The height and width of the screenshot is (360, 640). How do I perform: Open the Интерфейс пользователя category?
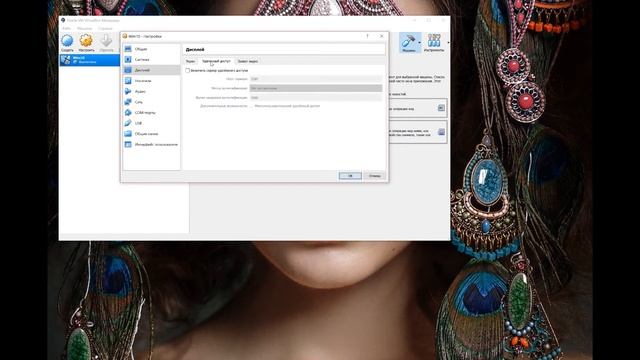point(151,144)
